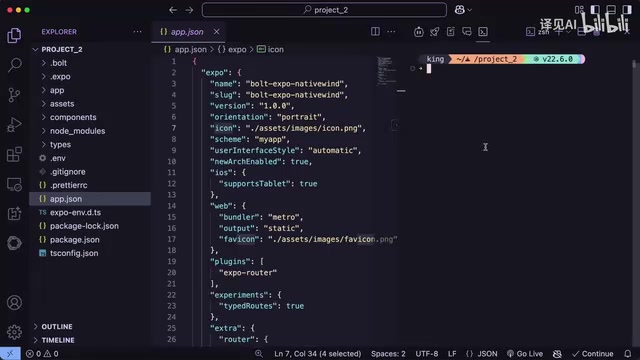Toggle primary sidebar visibility in title bar
Screen dimensions: 640x360
[595, 10]
